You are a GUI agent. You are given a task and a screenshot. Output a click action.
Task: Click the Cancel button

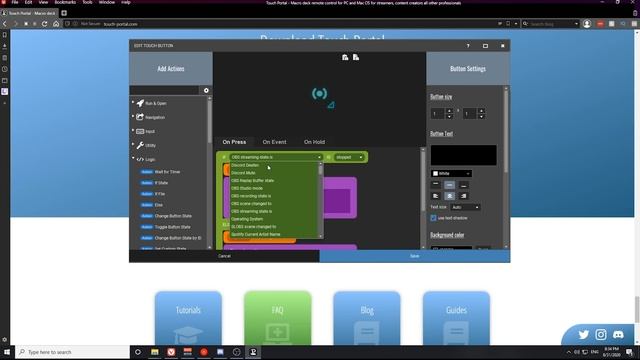tap(224, 256)
